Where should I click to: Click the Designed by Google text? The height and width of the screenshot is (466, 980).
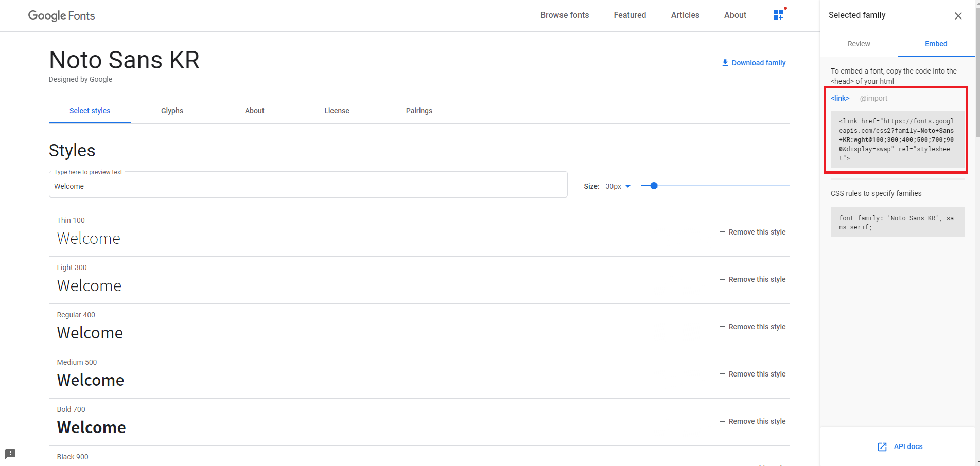80,79
